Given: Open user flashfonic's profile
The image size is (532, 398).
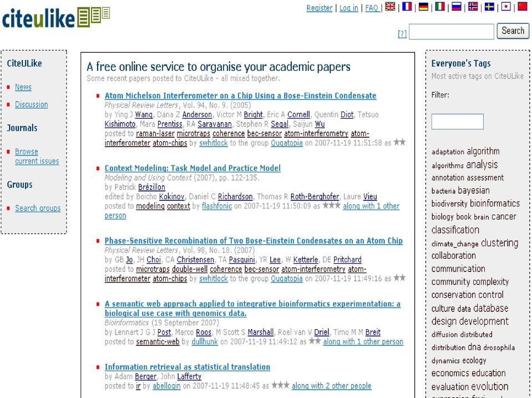Looking at the screenshot, I should point(217,206).
